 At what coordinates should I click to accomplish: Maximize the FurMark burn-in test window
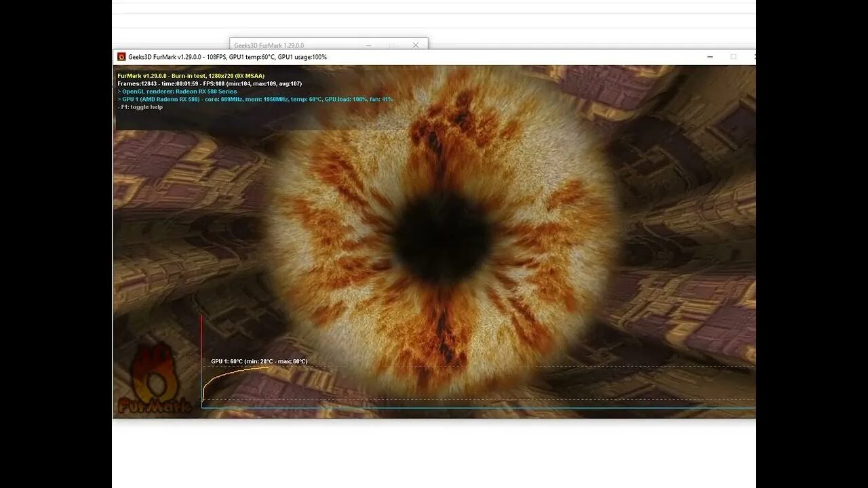pyautogui.click(x=733, y=57)
